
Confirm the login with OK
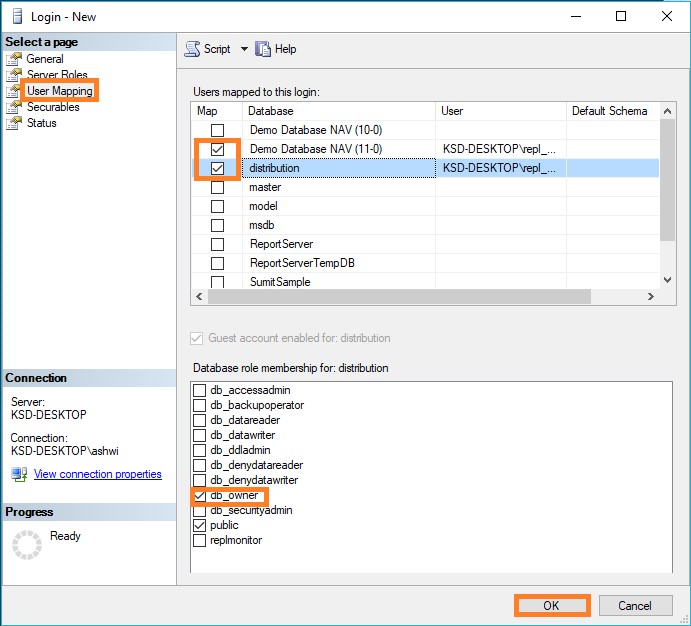[x=552, y=605]
